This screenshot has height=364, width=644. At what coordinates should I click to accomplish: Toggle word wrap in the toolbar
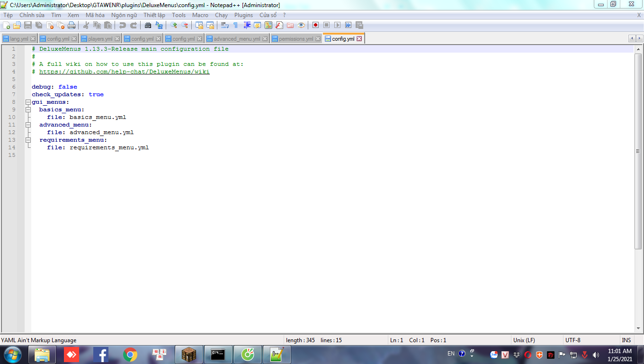(224, 25)
